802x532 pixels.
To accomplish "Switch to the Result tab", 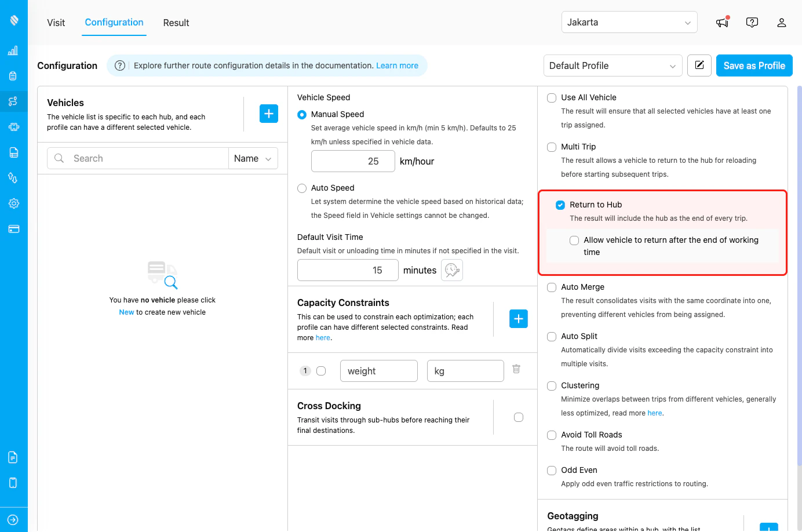I will coord(176,23).
